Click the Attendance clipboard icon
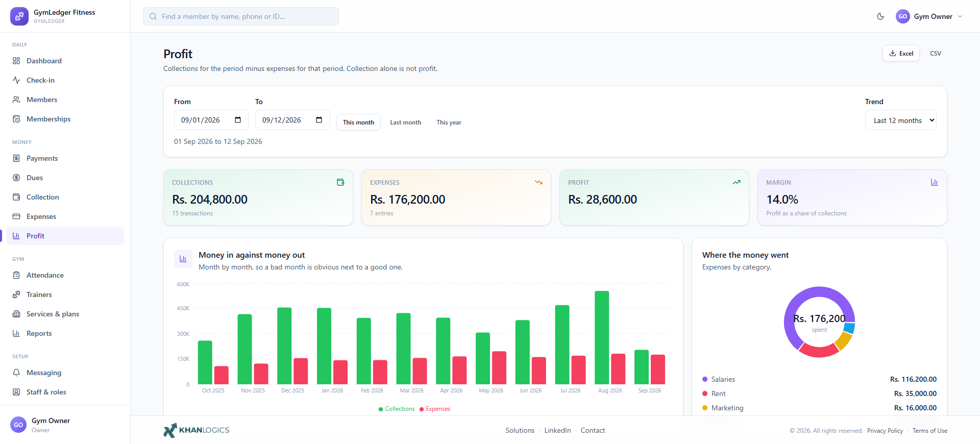 point(16,275)
